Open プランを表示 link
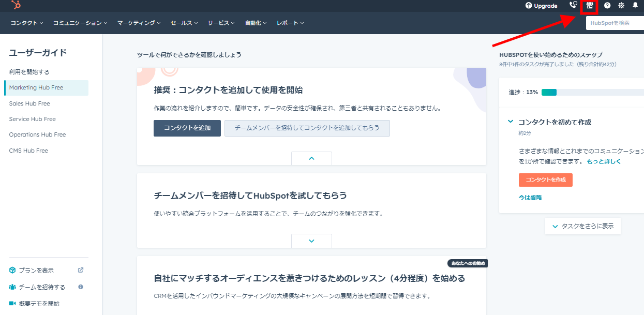The width and height of the screenshot is (644, 315). click(36, 271)
